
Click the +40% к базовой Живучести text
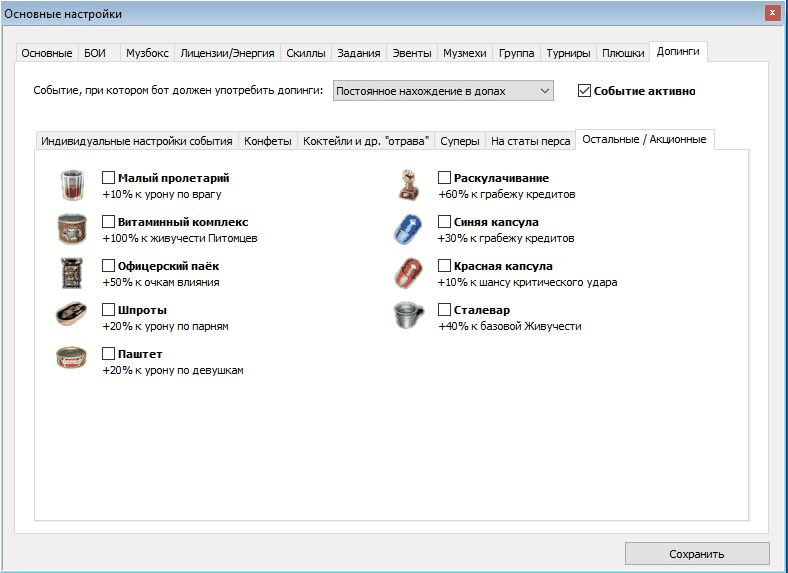pyautogui.click(x=510, y=326)
